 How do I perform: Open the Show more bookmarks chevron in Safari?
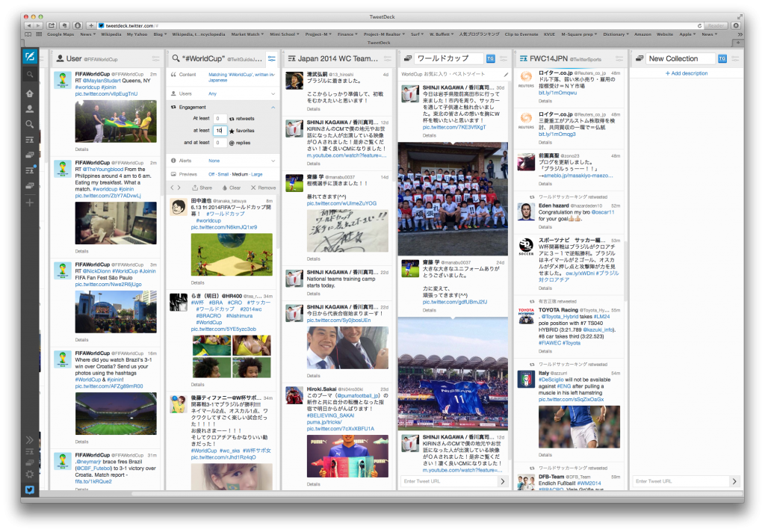742,34
